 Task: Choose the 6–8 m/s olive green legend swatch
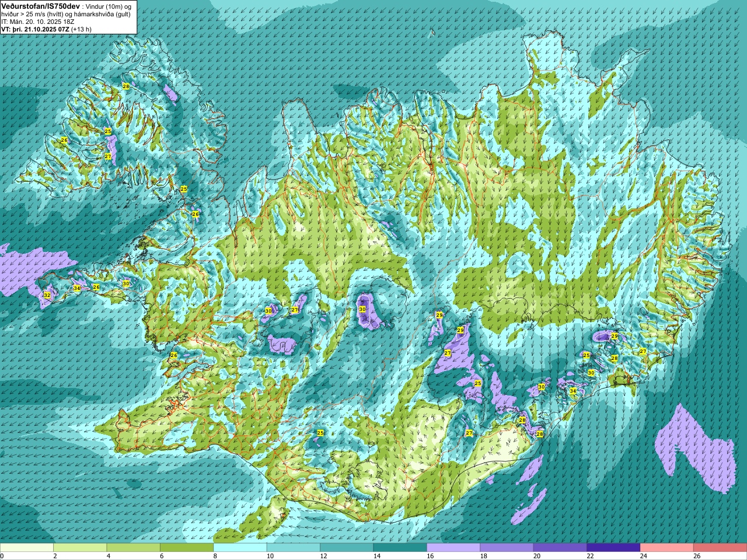click(187, 548)
